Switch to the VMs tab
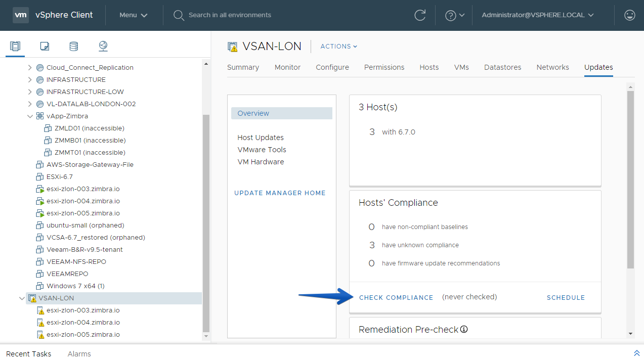 (x=461, y=67)
